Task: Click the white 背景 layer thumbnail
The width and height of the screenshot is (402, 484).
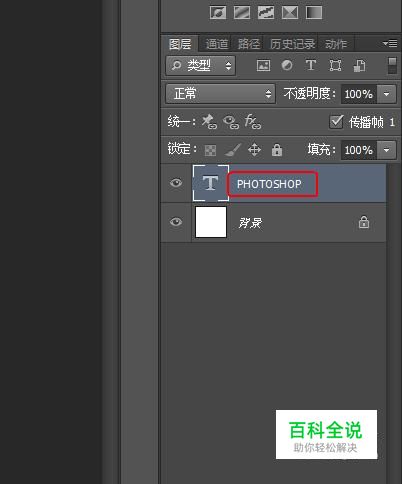Action: tap(211, 222)
